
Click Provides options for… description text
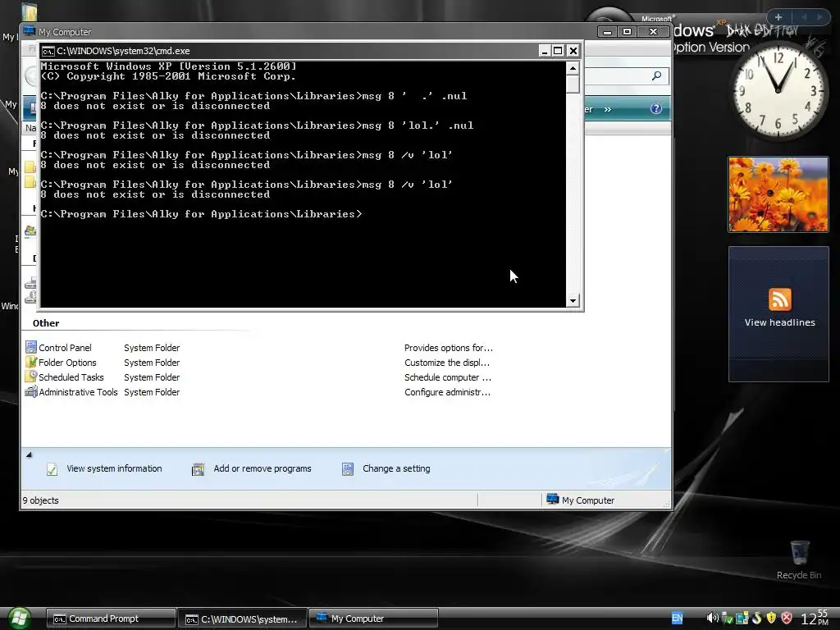449,348
